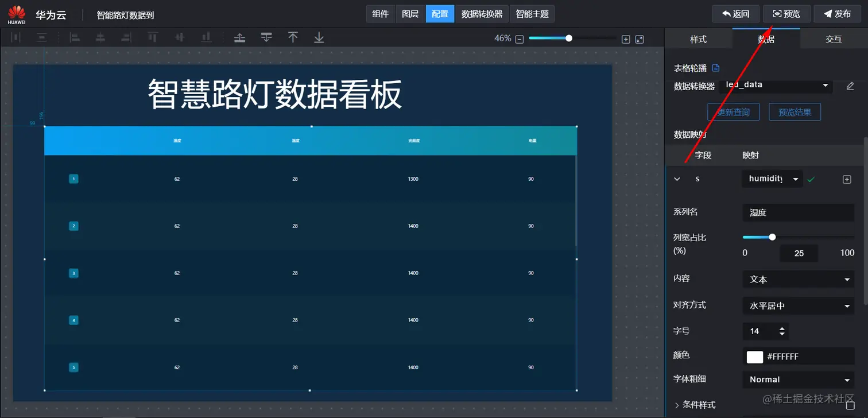
Task: Click the align bottom edges icon
Action: pyautogui.click(x=206, y=38)
